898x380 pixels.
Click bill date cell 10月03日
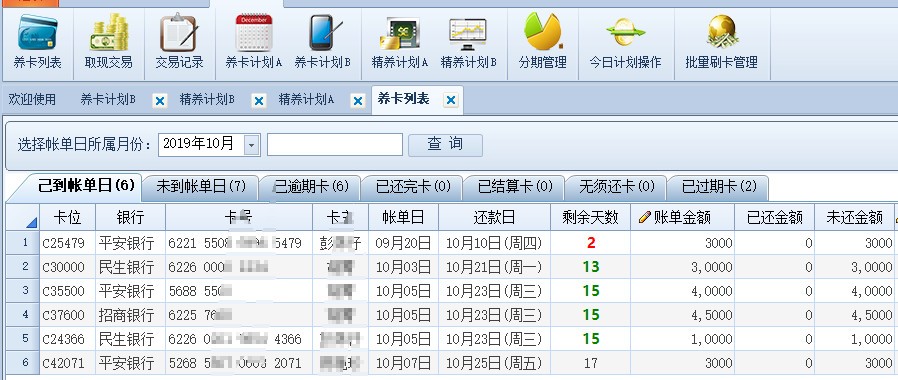pos(403,267)
